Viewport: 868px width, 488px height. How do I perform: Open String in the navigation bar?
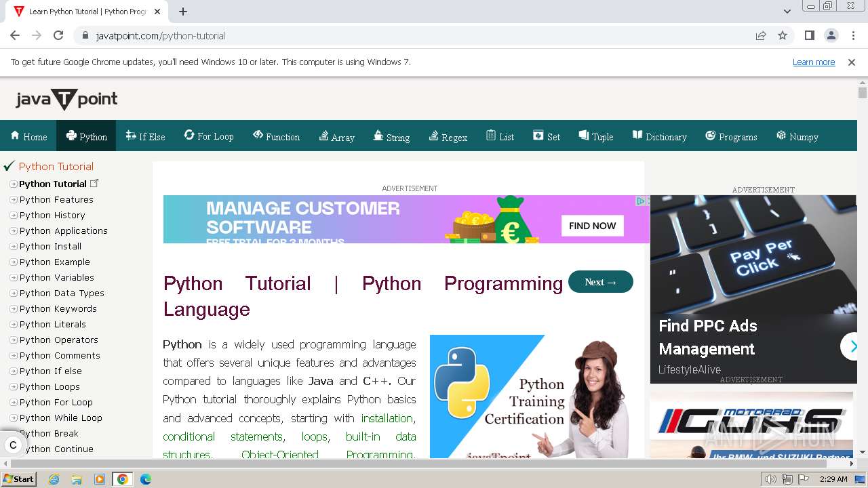pyautogui.click(x=391, y=136)
